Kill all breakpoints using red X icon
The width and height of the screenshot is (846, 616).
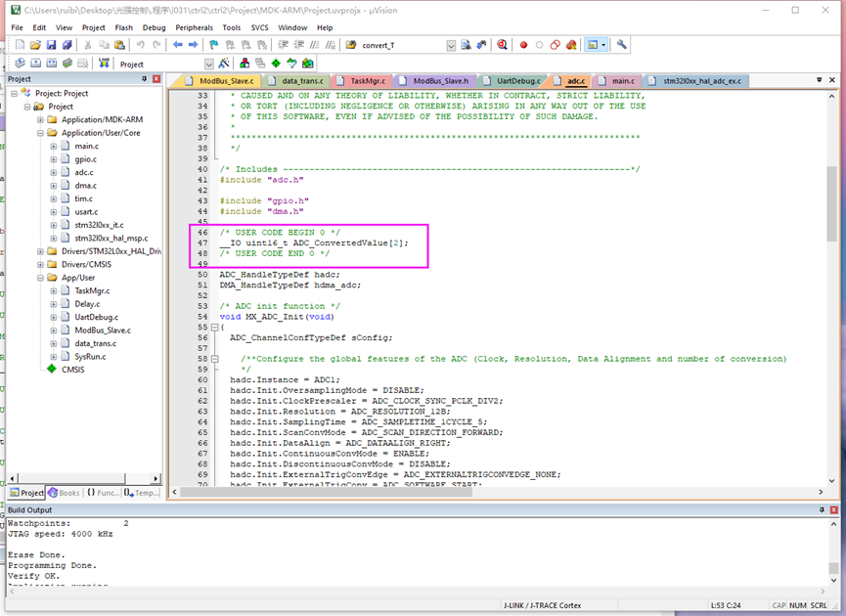tap(571, 45)
